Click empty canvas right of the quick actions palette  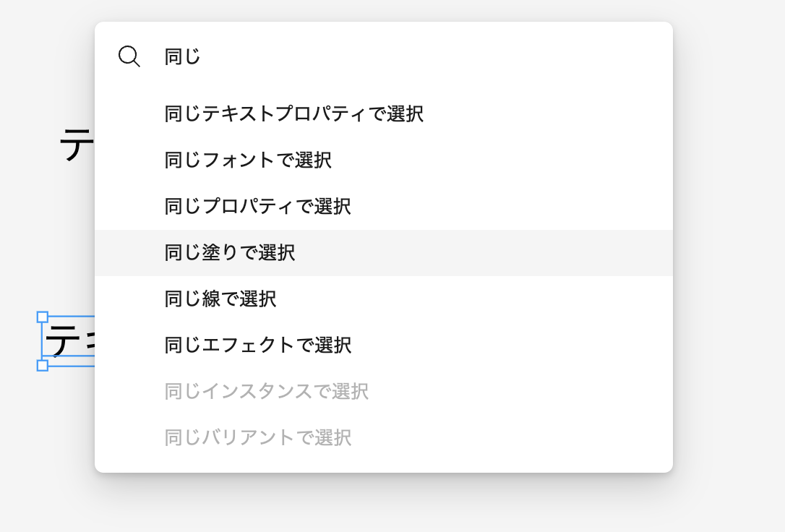coord(729,250)
